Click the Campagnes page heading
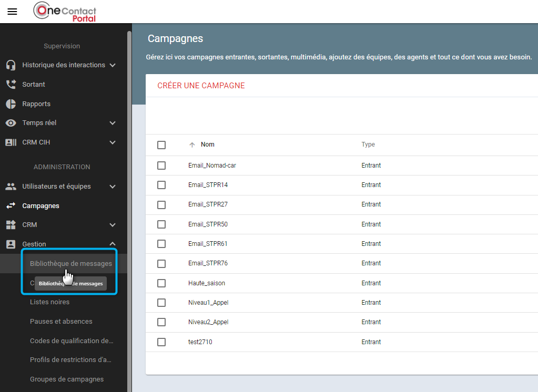538x392 pixels. 175,39
